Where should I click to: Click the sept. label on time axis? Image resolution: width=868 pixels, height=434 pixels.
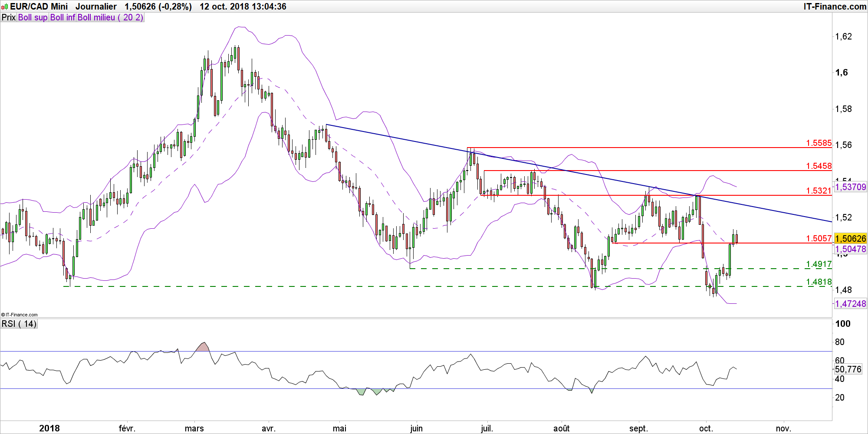(638, 428)
